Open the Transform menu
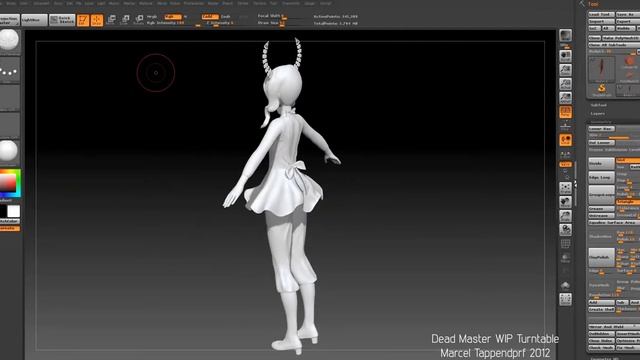This screenshot has height=360, width=640. (x=291, y=3)
